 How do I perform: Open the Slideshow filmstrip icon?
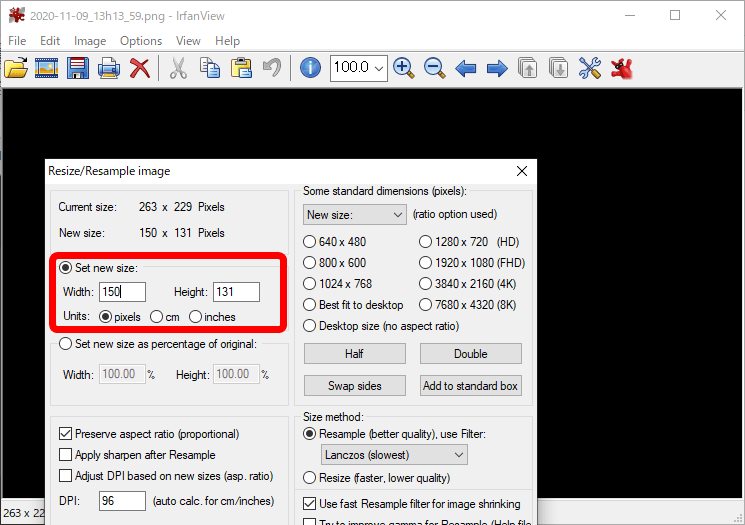click(47, 68)
